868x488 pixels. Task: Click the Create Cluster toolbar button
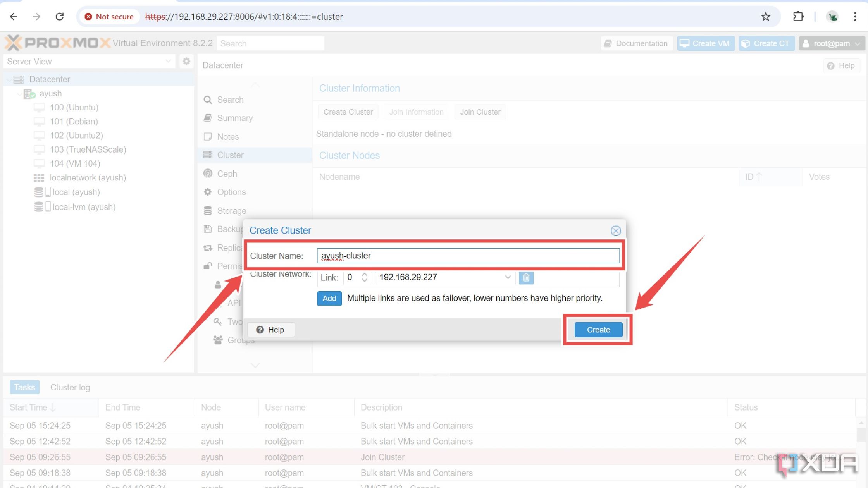click(x=348, y=112)
